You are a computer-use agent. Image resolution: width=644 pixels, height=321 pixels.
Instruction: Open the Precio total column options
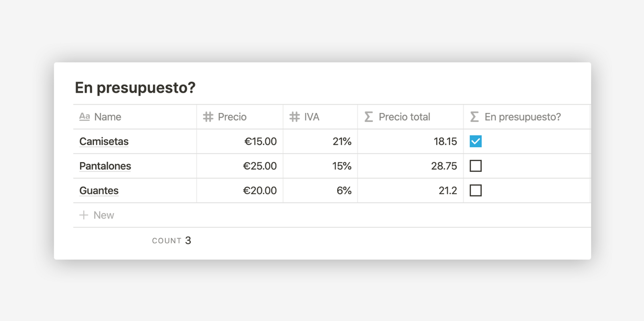(x=404, y=117)
